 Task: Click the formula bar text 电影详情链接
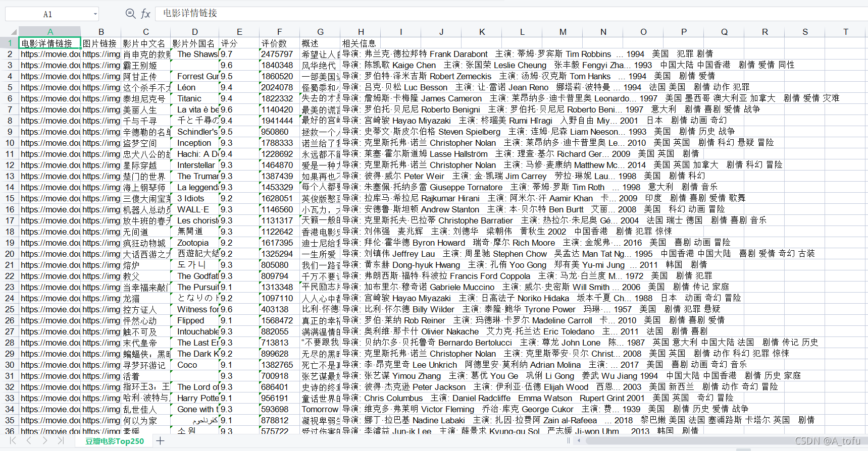[x=190, y=13]
